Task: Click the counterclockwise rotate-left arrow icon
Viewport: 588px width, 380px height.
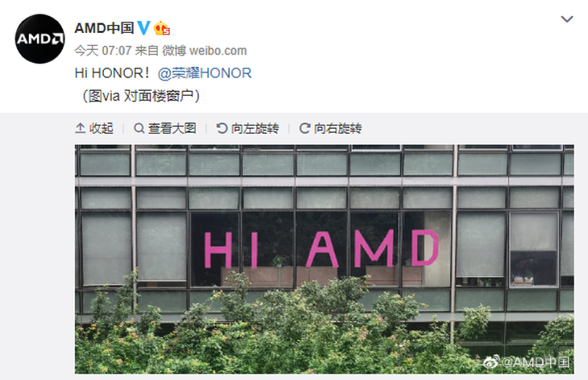Action: [x=222, y=129]
